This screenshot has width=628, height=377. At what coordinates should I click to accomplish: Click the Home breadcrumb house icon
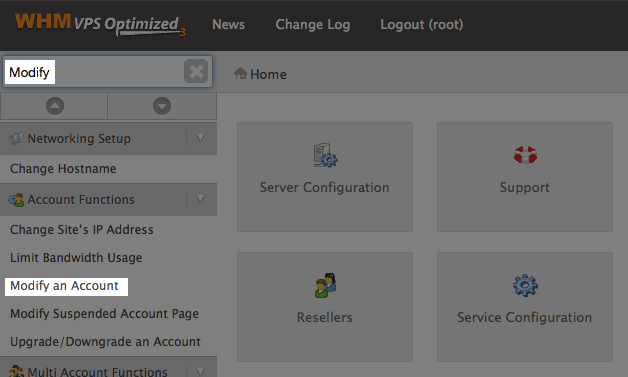pos(240,73)
